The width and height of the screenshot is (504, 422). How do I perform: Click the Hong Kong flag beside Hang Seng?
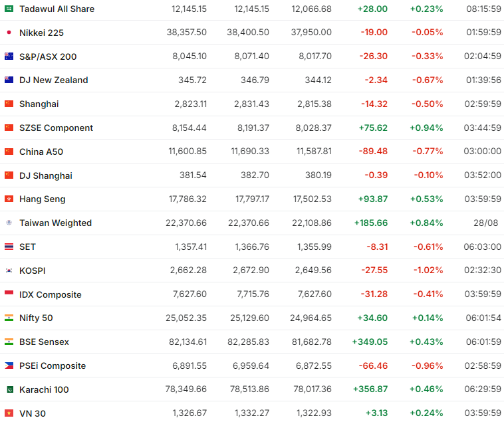[x=9, y=199]
